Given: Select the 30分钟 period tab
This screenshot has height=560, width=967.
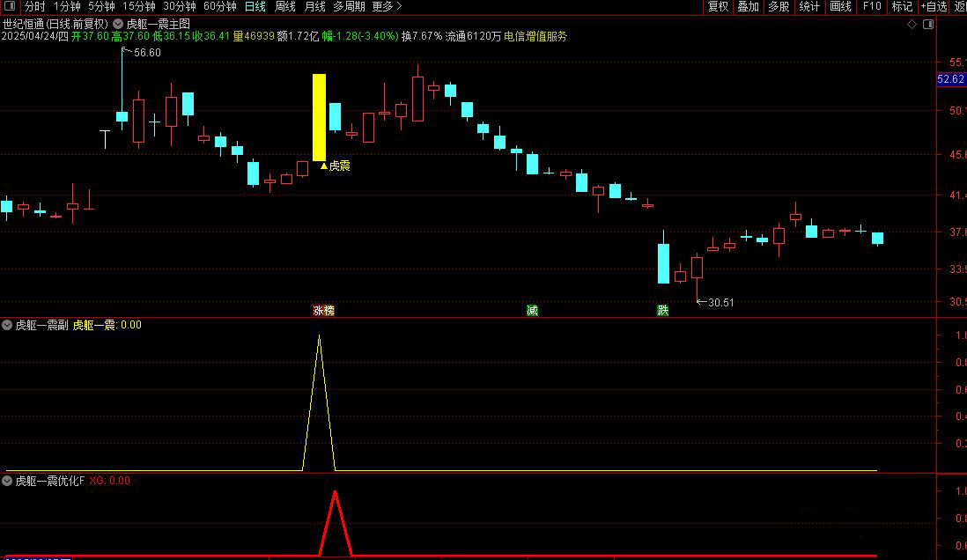Looking at the screenshot, I should [x=180, y=6].
